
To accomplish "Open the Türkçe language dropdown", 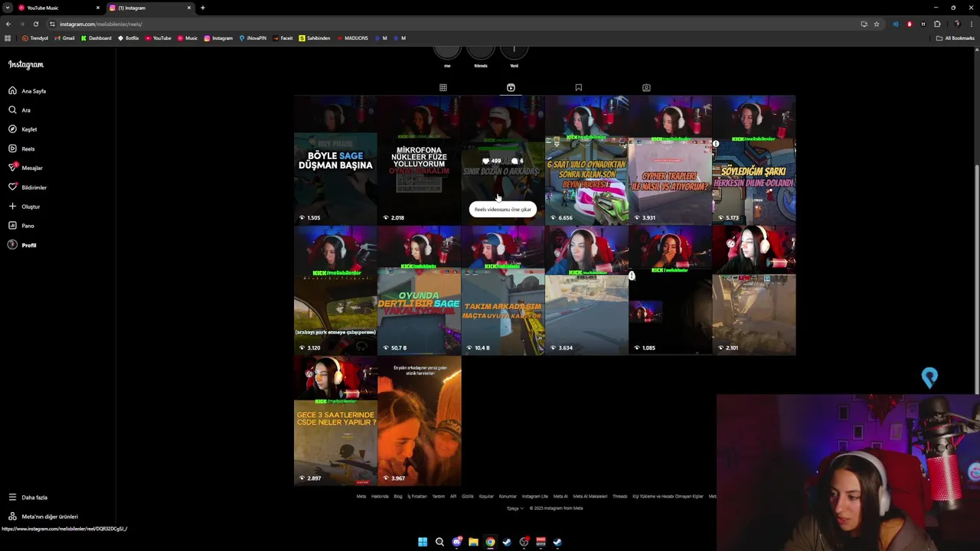I will (514, 508).
